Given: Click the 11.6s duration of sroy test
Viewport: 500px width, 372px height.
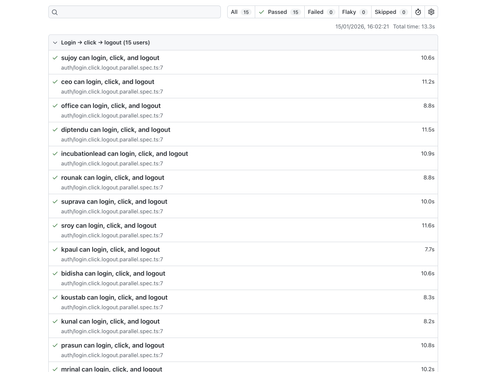Looking at the screenshot, I should coord(428,226).
